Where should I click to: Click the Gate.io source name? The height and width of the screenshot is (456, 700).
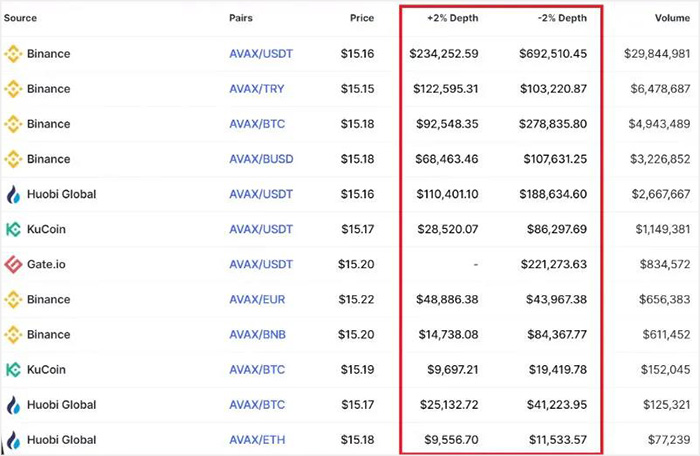46,265
